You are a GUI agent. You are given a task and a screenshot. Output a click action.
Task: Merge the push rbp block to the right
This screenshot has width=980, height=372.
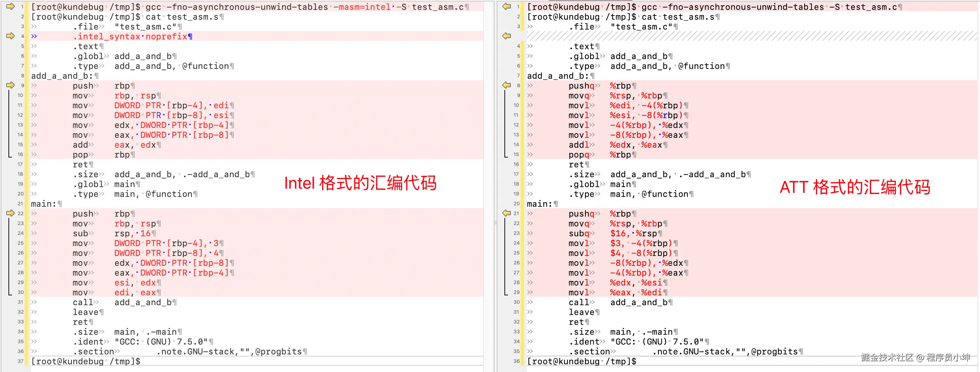point(10,85)
